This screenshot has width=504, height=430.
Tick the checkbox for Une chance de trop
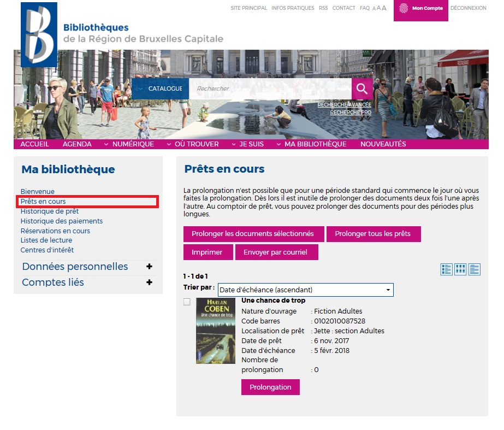187,302
